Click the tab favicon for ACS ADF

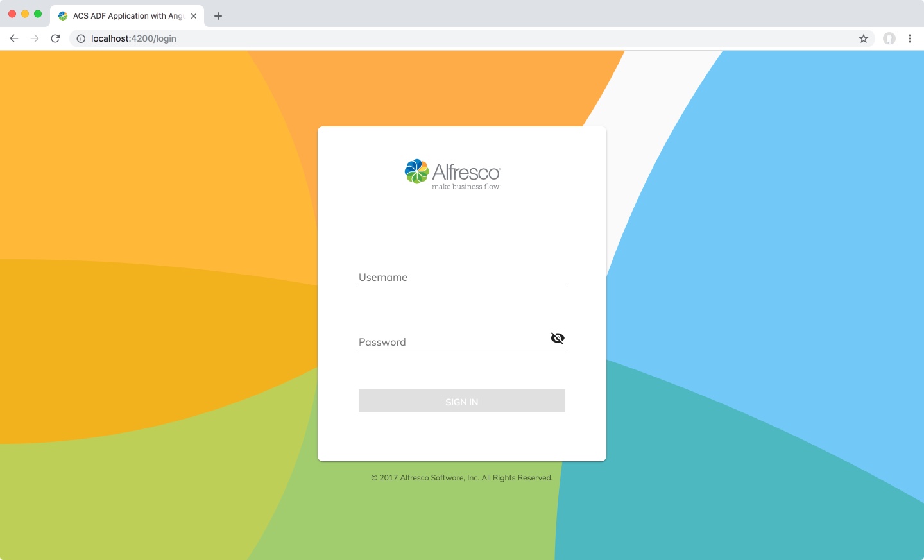pyautogui.click(x=63, y=16)
